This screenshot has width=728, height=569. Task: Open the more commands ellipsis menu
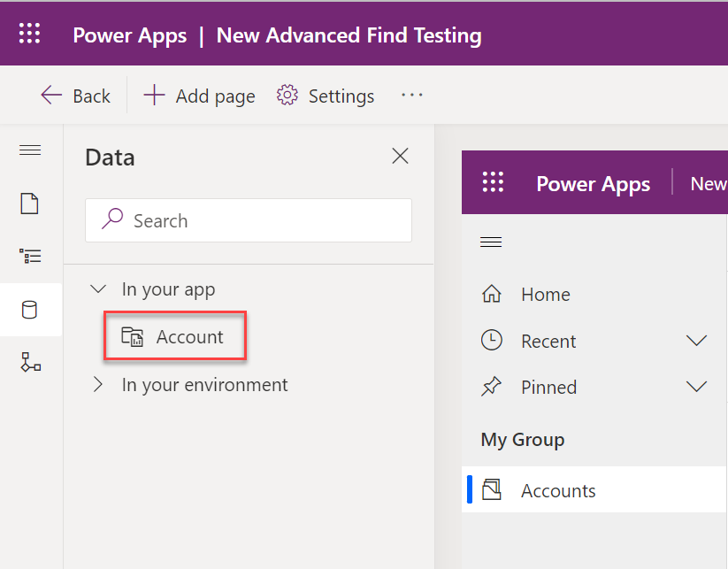412,96
